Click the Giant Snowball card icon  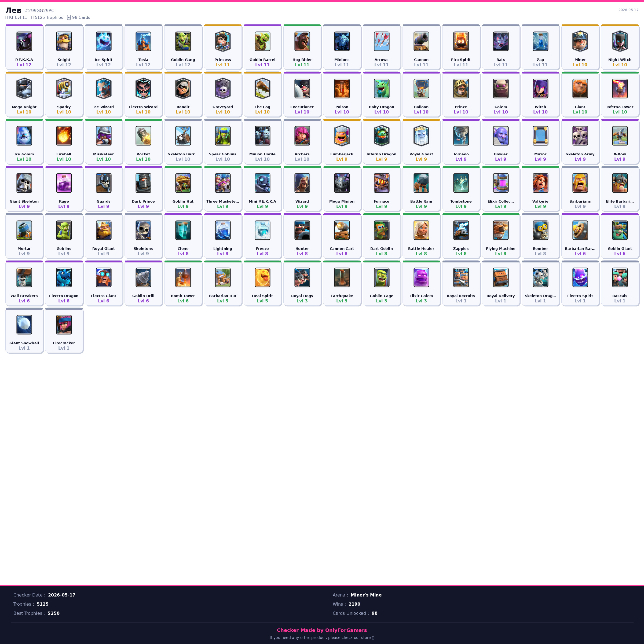[24, 325]
